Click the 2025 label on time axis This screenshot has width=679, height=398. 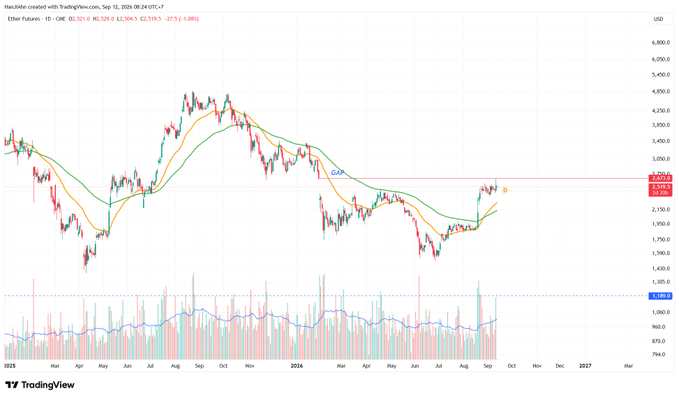(x=10, y=366)
